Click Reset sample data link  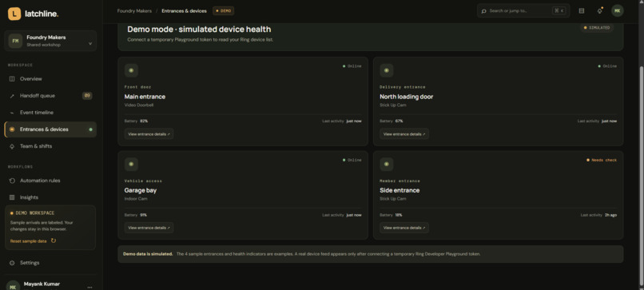28,241
